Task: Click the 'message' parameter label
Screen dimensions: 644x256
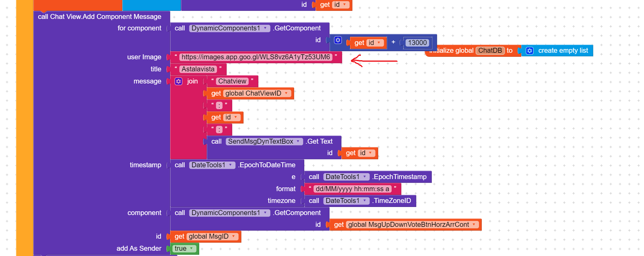Action: coord(147,81)
